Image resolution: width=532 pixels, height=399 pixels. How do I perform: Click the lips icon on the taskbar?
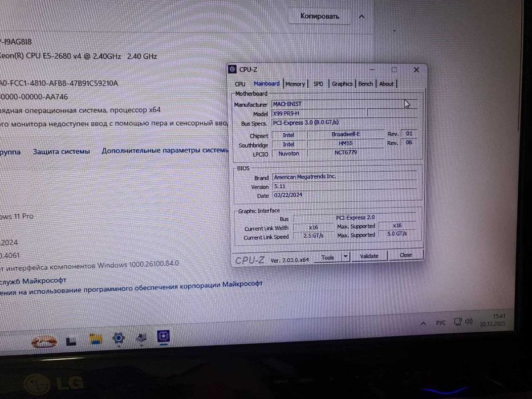(44, 341)
